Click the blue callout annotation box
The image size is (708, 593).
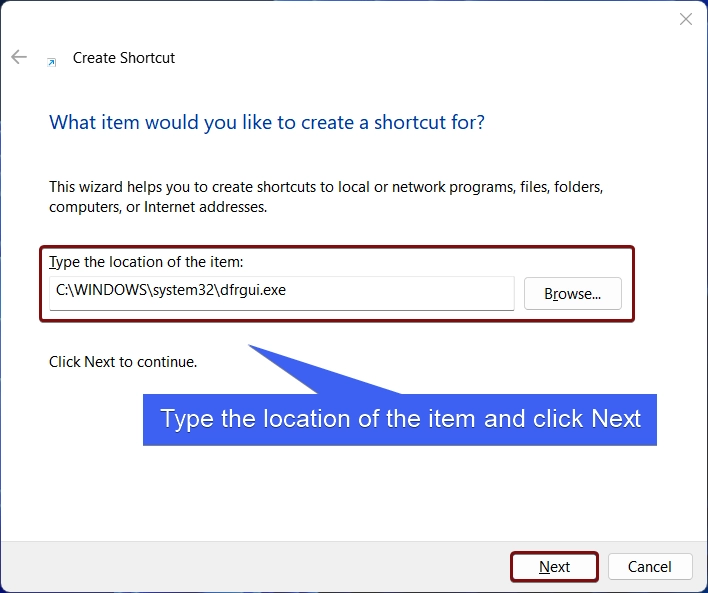(x=400, y=420)
